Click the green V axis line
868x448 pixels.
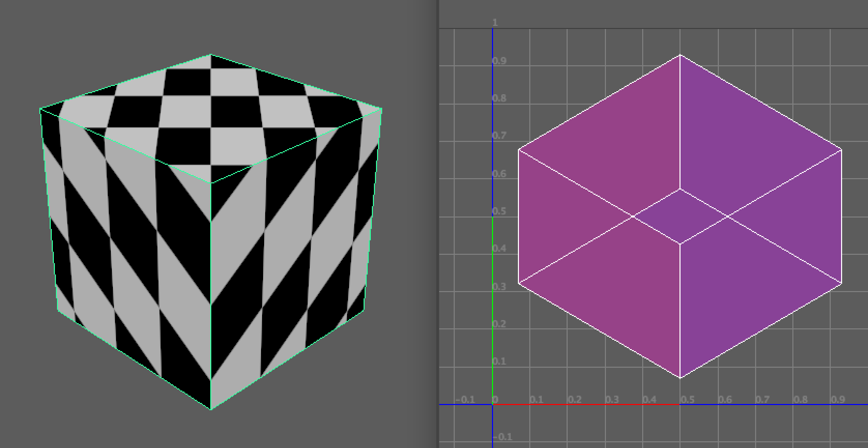point(493,311)
